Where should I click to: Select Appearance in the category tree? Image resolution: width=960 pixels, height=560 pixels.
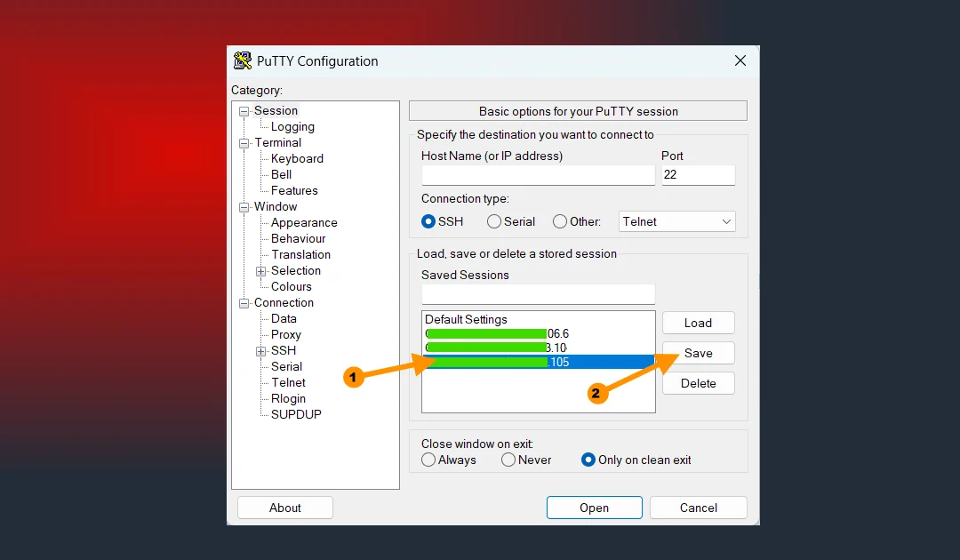[304, 223]
